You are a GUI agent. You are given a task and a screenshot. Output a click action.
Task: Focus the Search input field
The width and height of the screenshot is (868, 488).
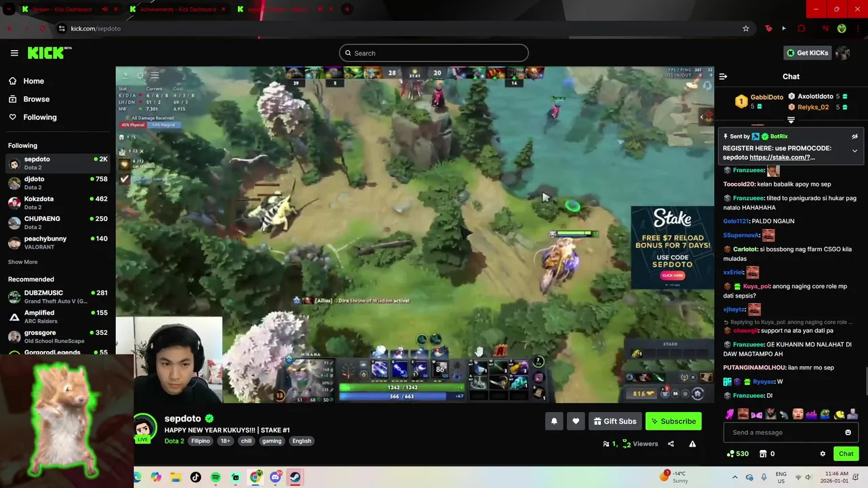[x=434, y=53]
